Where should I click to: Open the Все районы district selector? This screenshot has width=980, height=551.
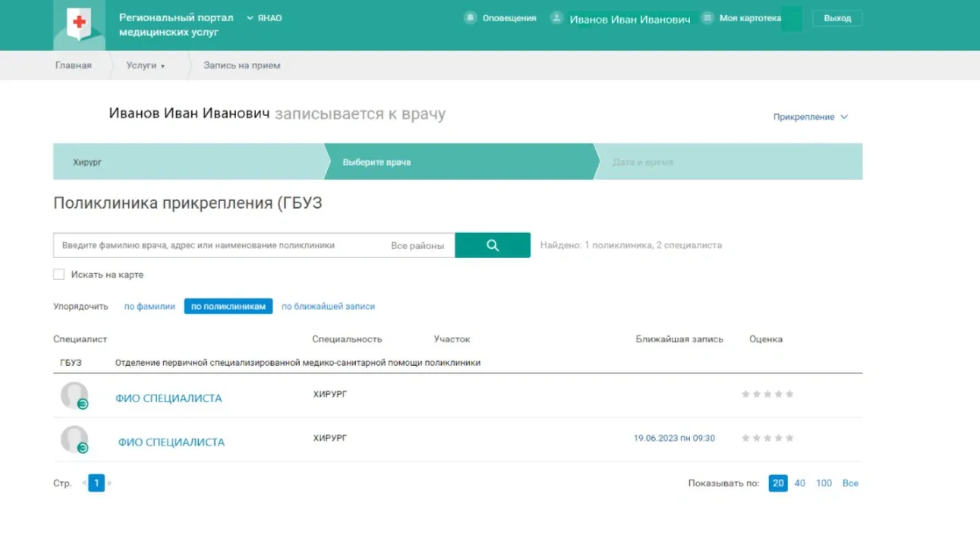tap(418, 246)
